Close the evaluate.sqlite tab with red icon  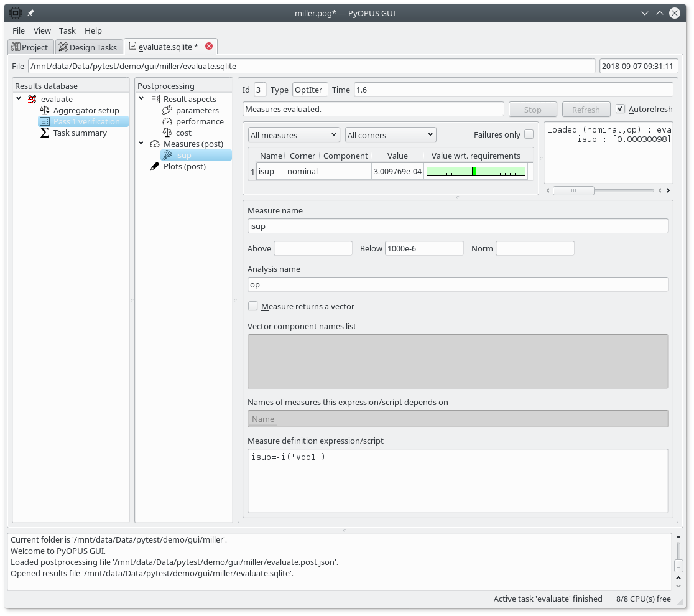click(209, 46)
